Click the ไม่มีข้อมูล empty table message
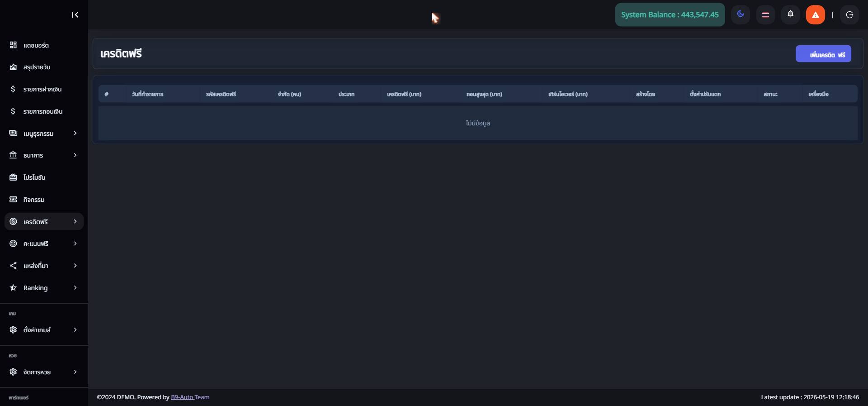The width and height of the screenshot is (868, 406). 478,123
